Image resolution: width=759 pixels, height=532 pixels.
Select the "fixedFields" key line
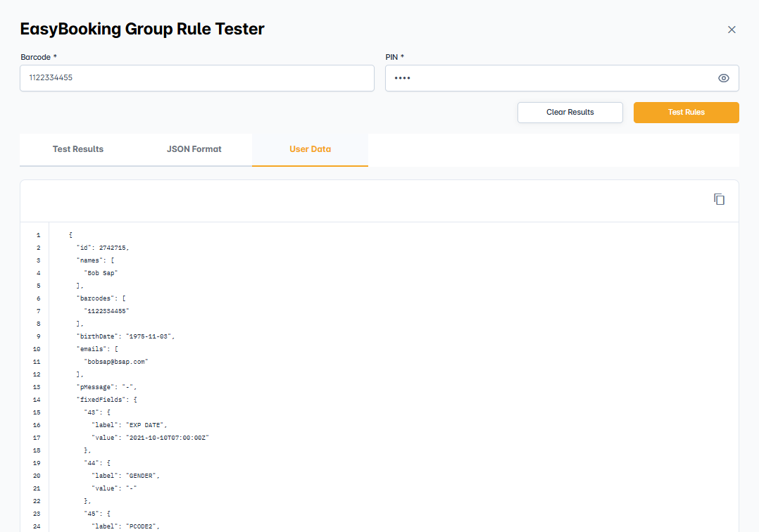tap(106, 400)
